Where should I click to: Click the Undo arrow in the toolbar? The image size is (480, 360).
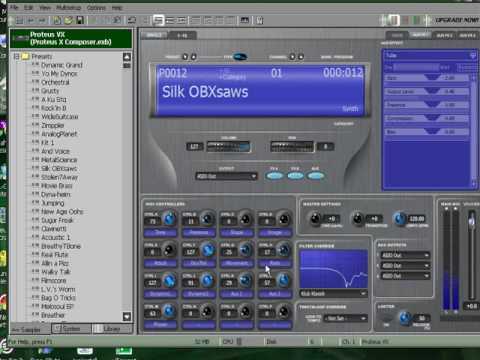(x=31, y=21)
